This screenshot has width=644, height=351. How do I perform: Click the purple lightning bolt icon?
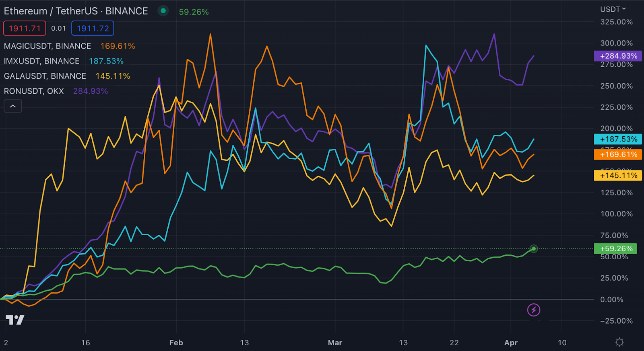pos(534,310)
